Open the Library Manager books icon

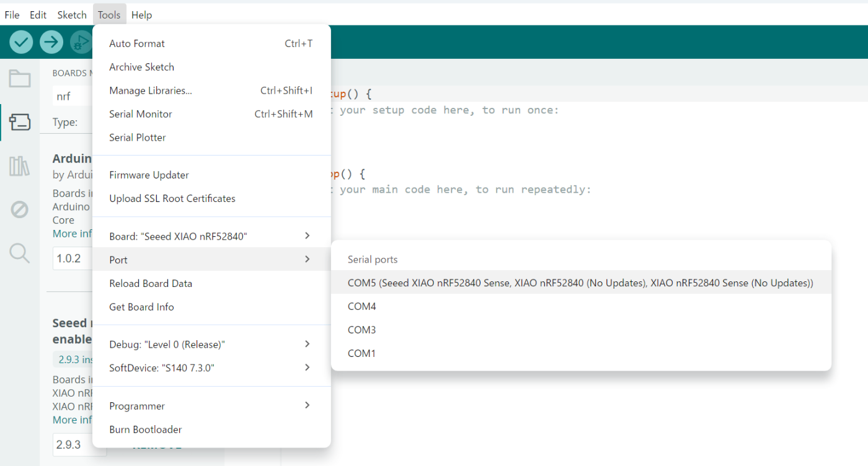click(20, 166)
